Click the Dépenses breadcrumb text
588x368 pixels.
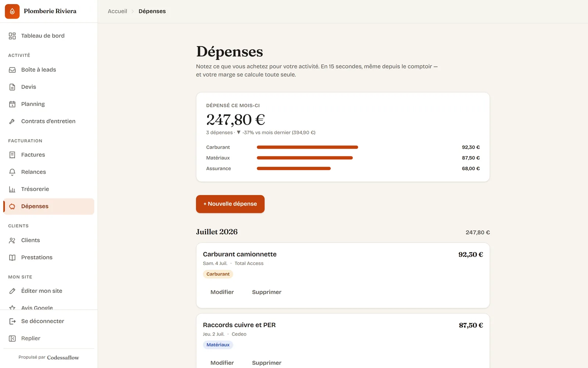coord(152,11)
